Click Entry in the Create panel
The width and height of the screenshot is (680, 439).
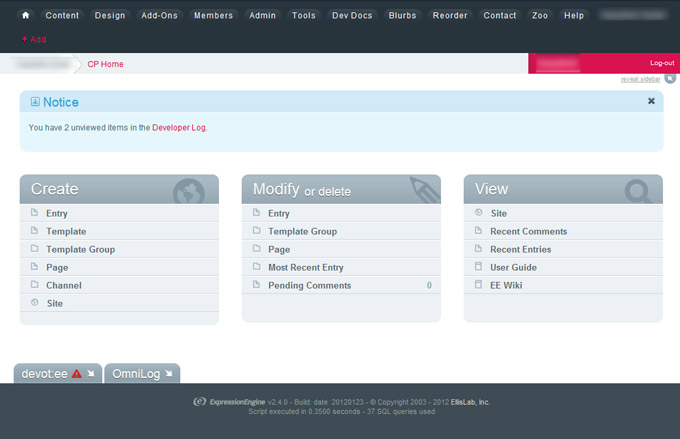click(x=57, y=213)
